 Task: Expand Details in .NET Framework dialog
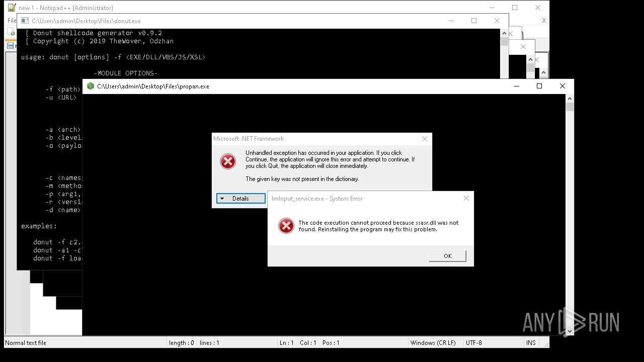coord(240,199)
